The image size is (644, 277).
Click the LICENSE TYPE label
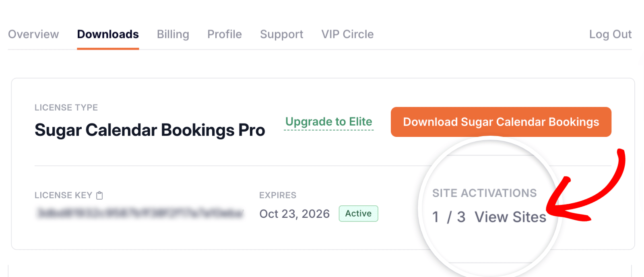click(66, 107)
